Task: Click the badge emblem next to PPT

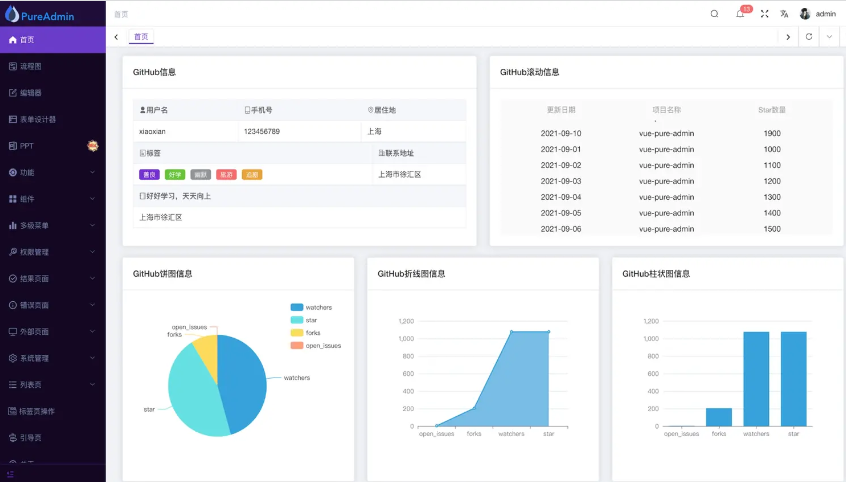Action: (93, 146)
